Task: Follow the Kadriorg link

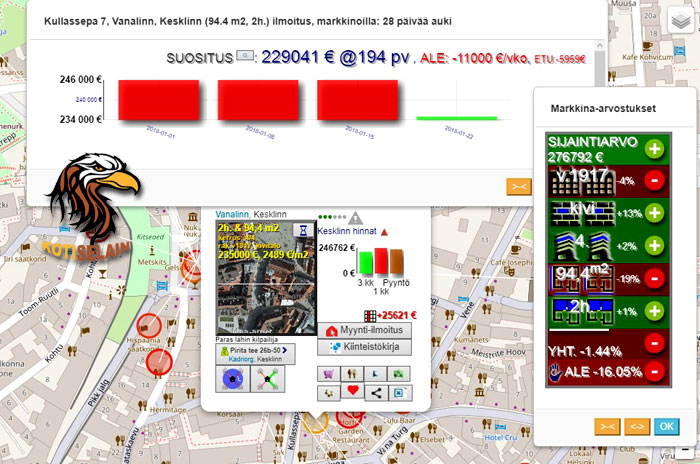Action: [x=241, y=359]
